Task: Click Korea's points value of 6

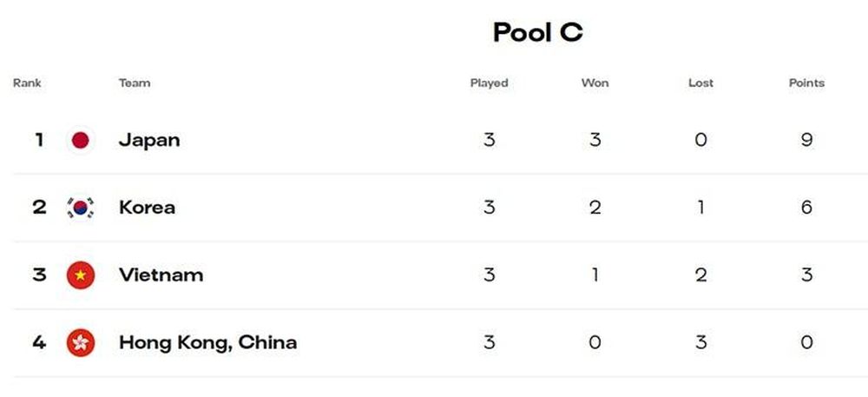Action: click(806, 208)
